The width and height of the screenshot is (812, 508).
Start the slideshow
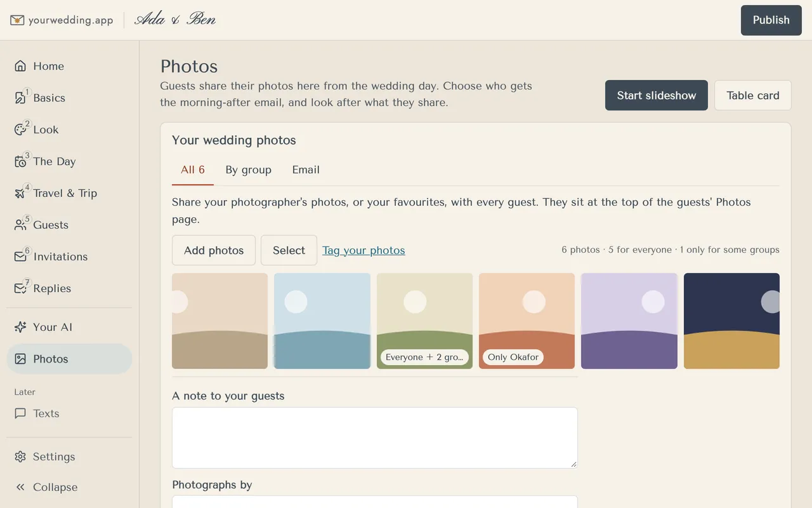pos(657,95)
